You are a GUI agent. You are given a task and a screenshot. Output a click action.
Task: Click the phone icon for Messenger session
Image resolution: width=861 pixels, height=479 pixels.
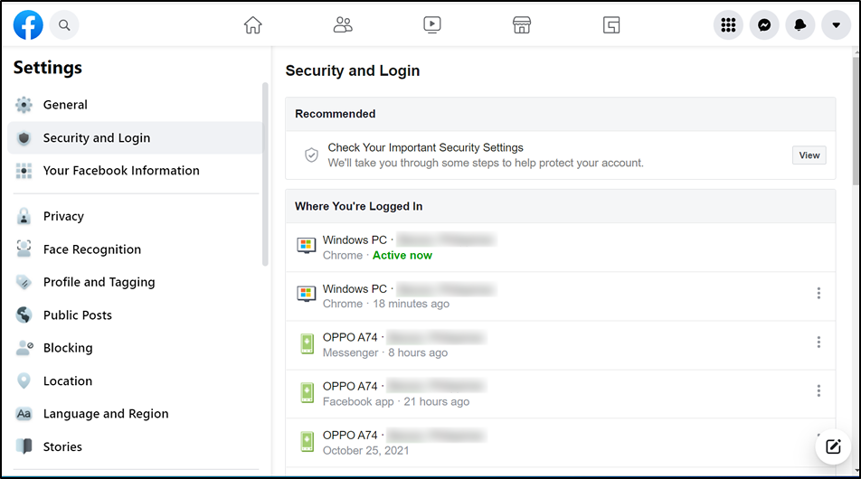[307, 344]
